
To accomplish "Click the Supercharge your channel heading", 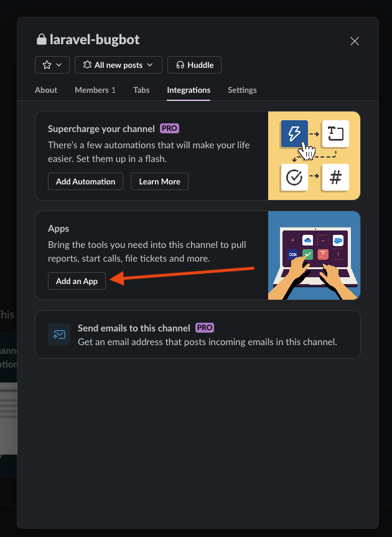I will click(x=101, y=129).
